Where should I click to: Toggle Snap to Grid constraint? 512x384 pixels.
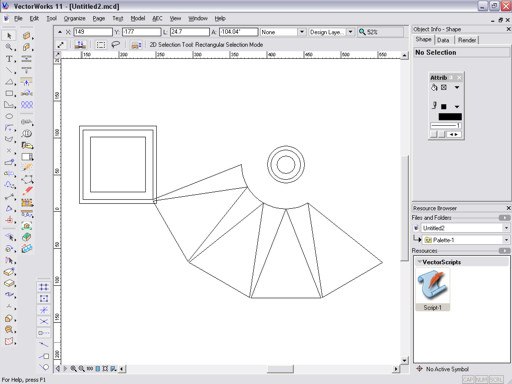44,287
